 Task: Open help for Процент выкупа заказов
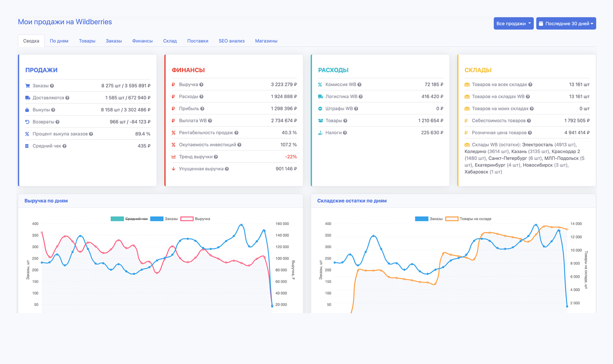click(x=91, y=134)
